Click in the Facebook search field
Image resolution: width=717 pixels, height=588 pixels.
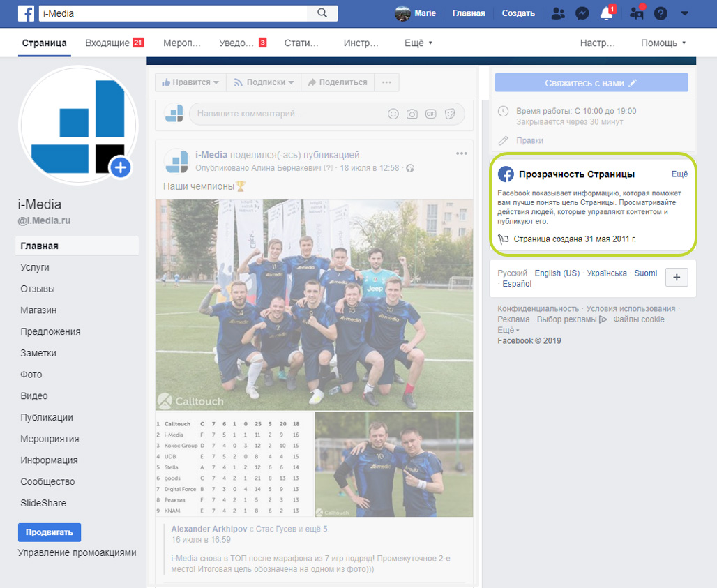coord(173,13)
